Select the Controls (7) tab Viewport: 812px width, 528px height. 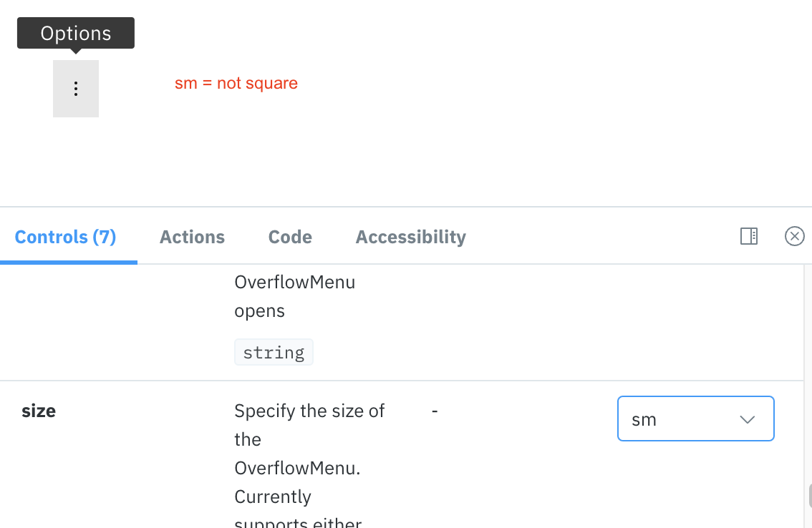point(66,237)
